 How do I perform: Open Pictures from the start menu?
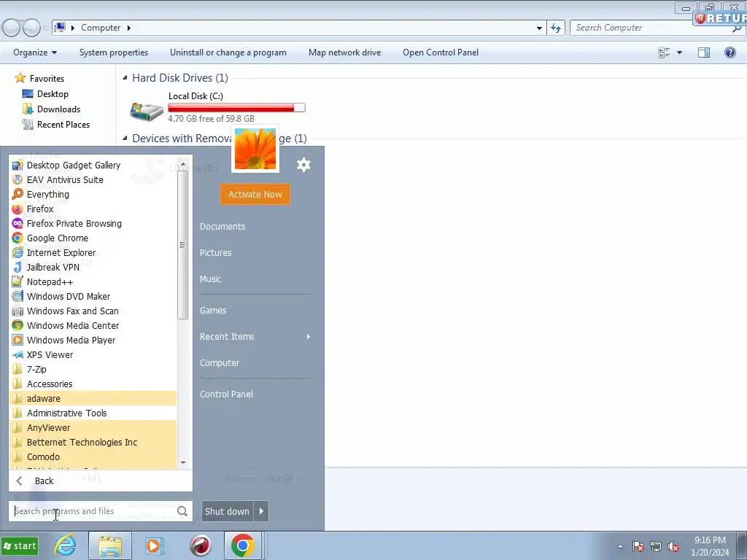(x=215, y=253)
